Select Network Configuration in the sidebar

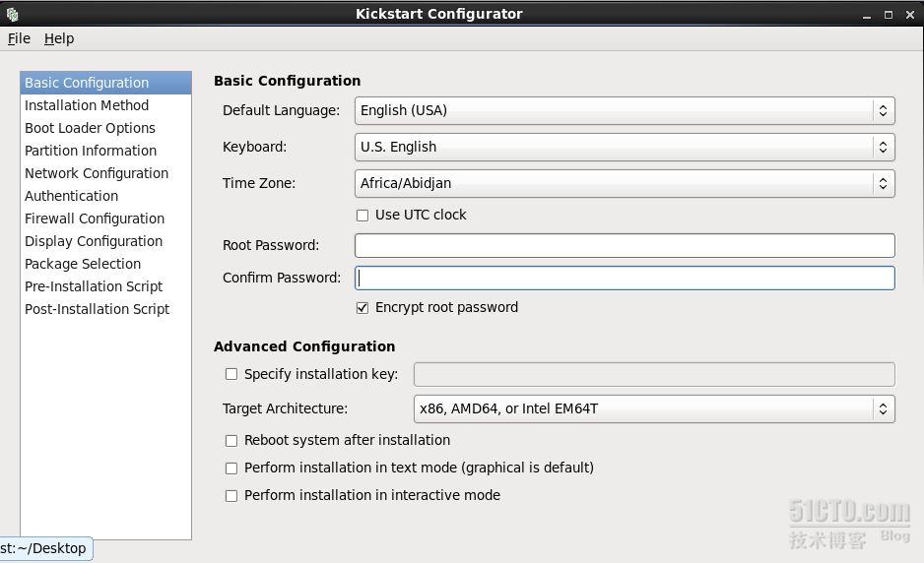(97, 173)
